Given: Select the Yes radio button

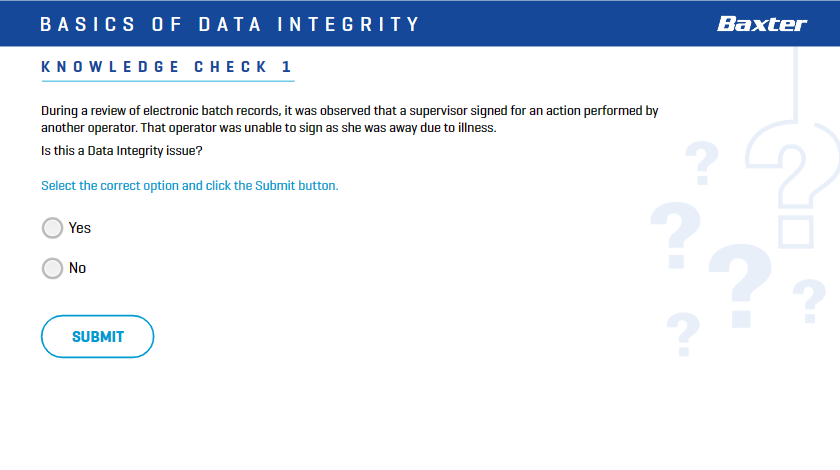Looking at the screenshot, I should (52, 228).
